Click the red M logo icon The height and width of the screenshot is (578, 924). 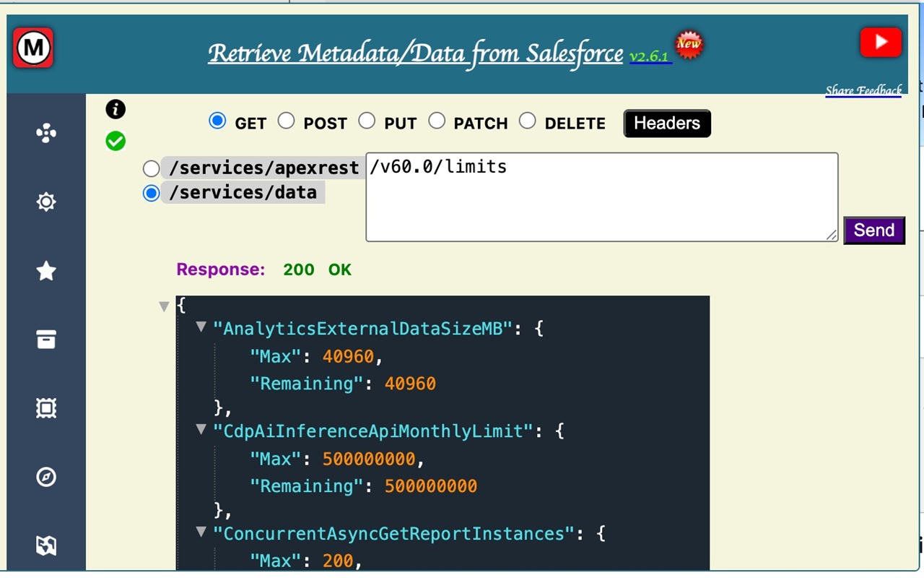click(33, 48)
